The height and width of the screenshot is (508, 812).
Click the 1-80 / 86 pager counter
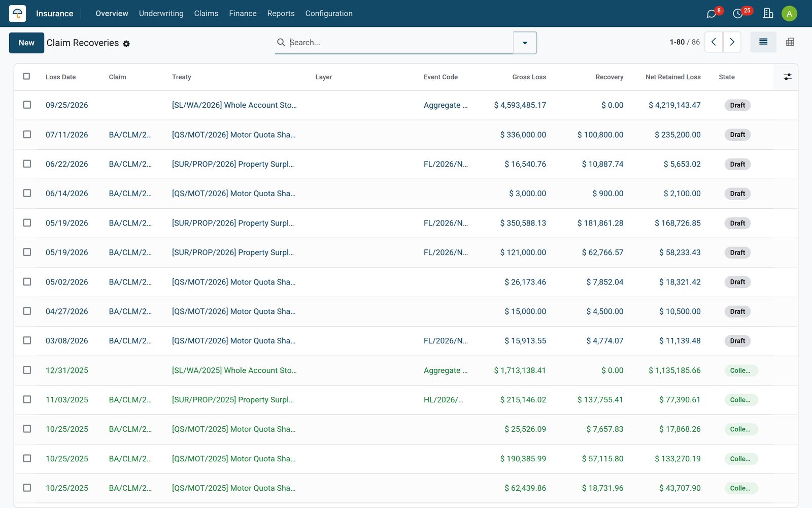pos(685,42)
